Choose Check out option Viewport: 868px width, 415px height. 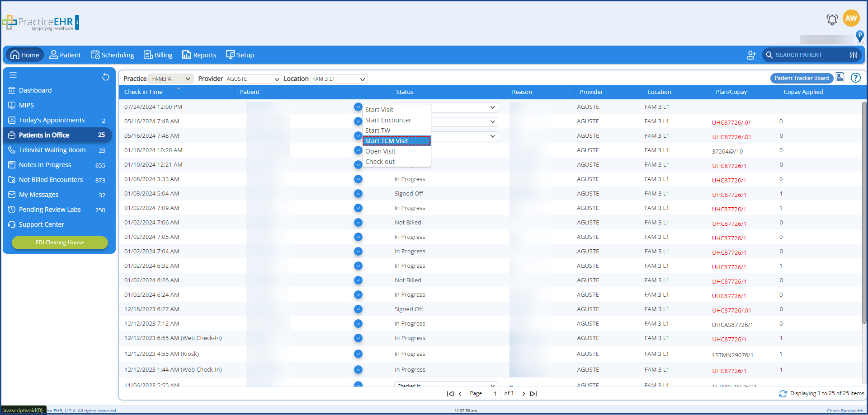click(396, 162)
